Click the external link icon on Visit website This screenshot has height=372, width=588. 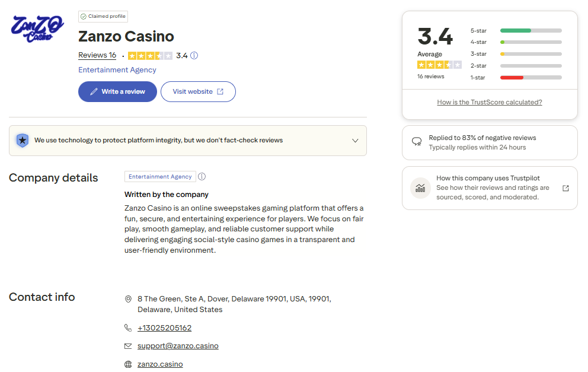[220, 92]
